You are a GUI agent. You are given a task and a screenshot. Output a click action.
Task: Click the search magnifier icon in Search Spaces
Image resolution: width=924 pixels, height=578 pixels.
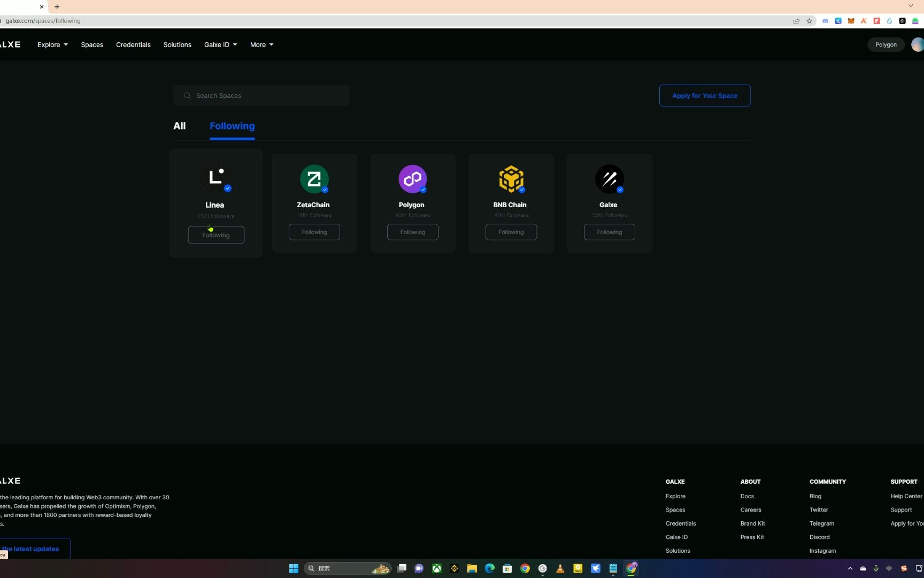(x=187, y=95)
